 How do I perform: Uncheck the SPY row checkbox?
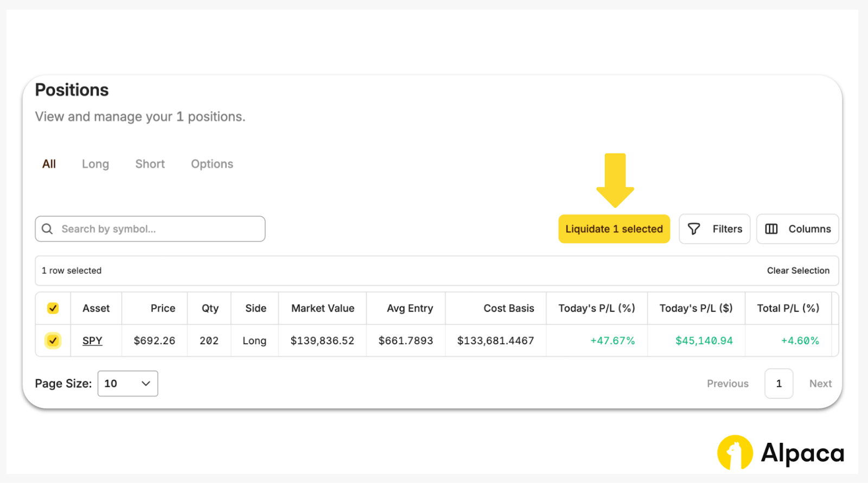(53, 341)
